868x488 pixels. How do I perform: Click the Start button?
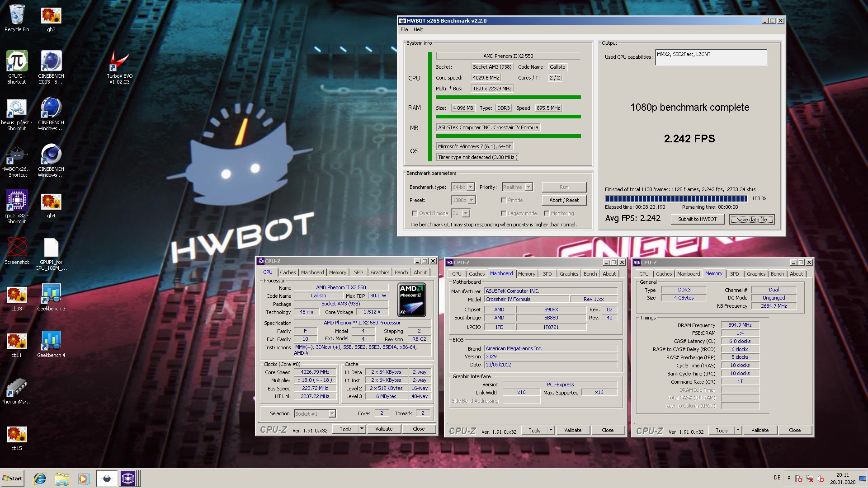(x=13, y=479)
